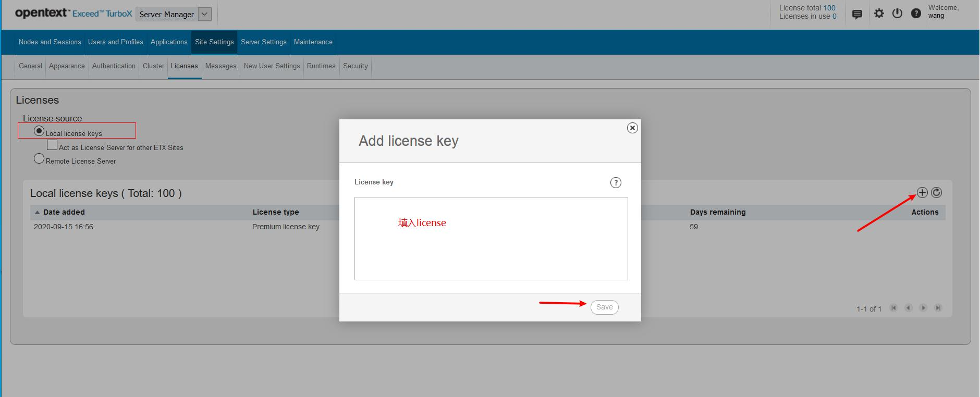980x397 pixels.
Task: Switch to Messages tab
Action: pos(221,66)
